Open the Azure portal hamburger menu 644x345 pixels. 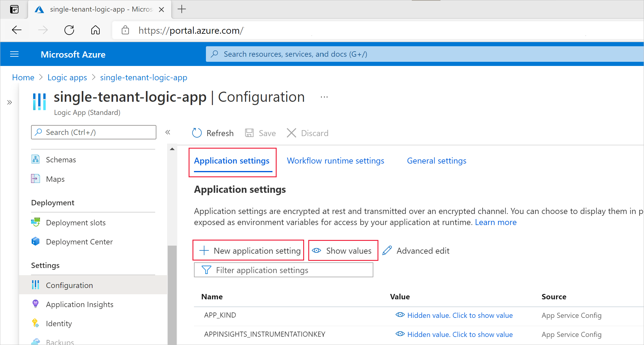tap(14, 54)
